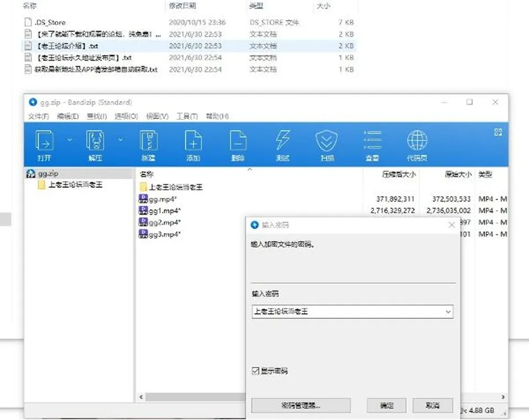Viewport: 529px width, 420px height.
Task: Click the Open (打开) toolbar icon
Action: tap(44, 140)
